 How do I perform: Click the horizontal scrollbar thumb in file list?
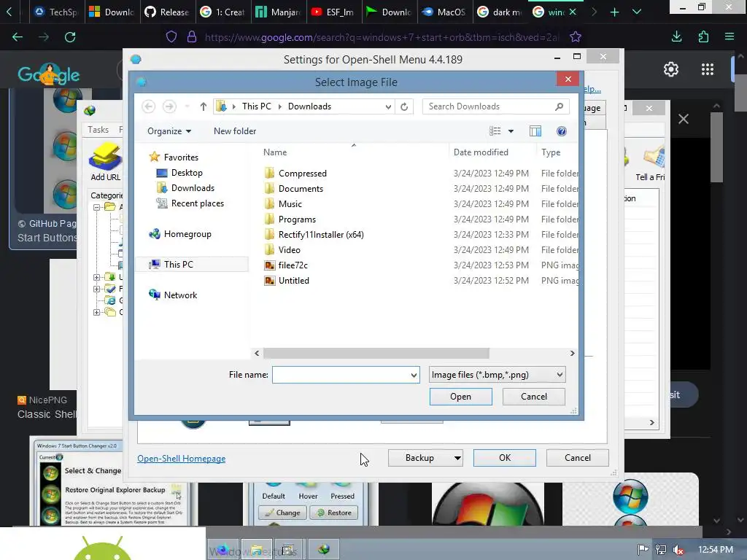376,354
